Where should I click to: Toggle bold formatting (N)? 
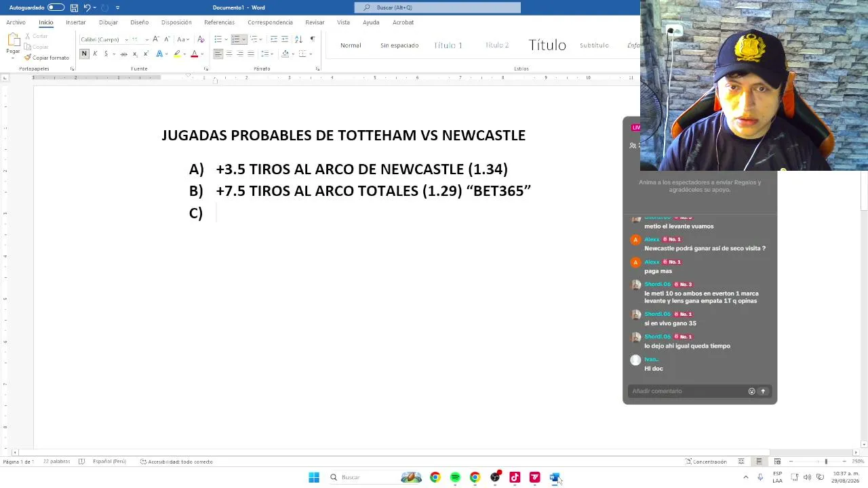84,54
